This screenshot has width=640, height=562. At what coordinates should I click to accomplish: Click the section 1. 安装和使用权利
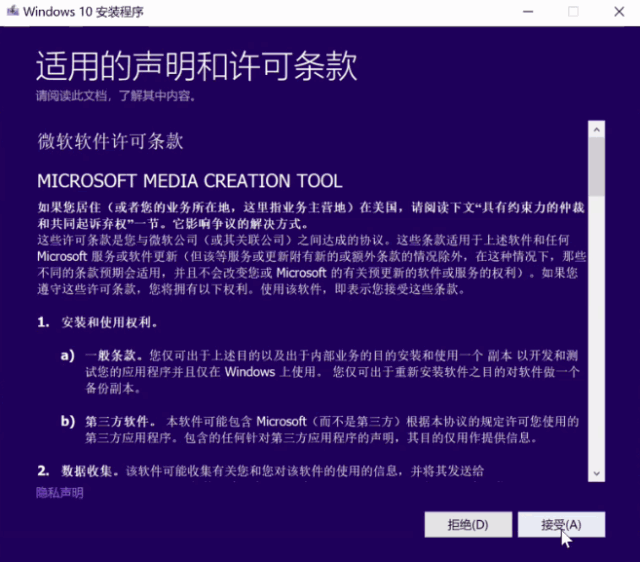click(97, 322)
